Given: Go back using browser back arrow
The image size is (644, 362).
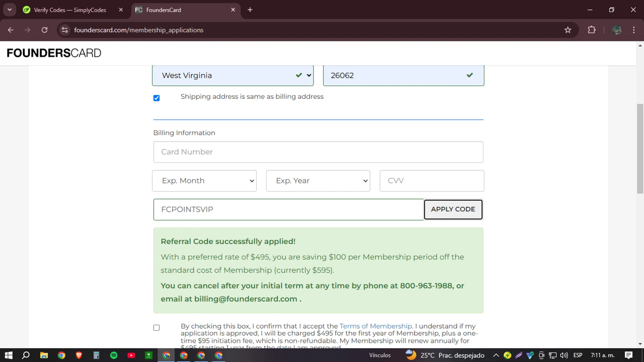Looking at the screenshot, I should (11, 30).
